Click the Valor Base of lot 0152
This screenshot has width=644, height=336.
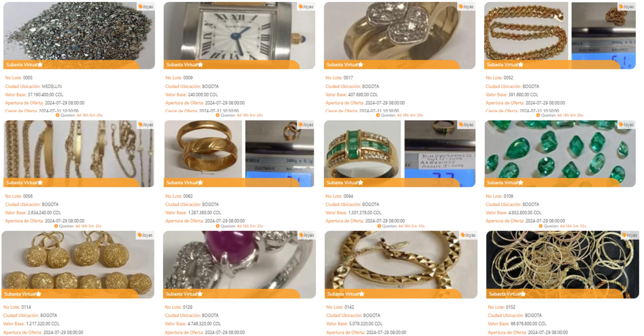517,324
